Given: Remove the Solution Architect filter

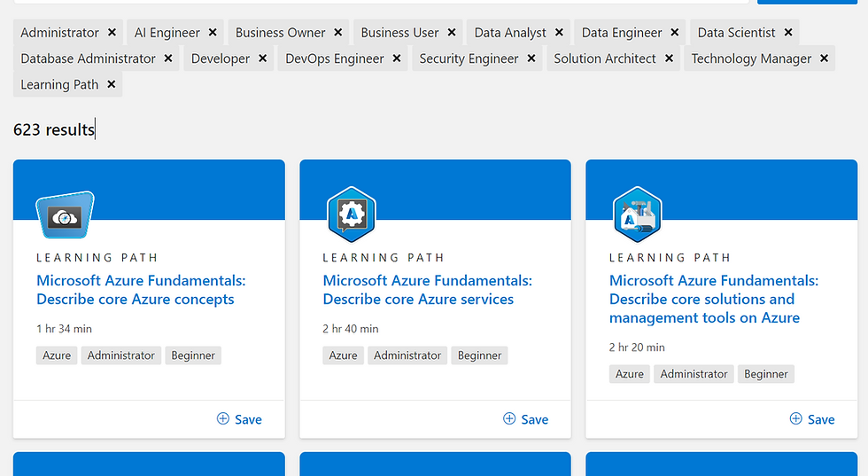Looking at the screenshot, I should click(669, 59).
